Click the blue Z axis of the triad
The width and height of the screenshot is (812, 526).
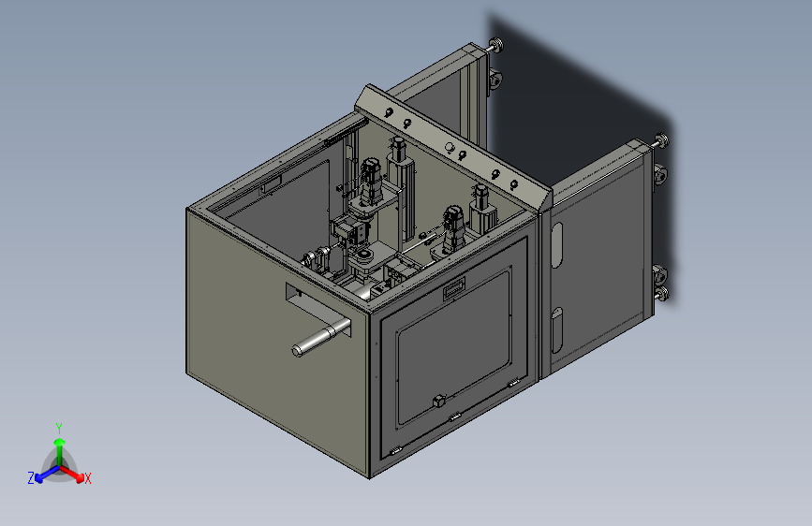coord(47,474)
